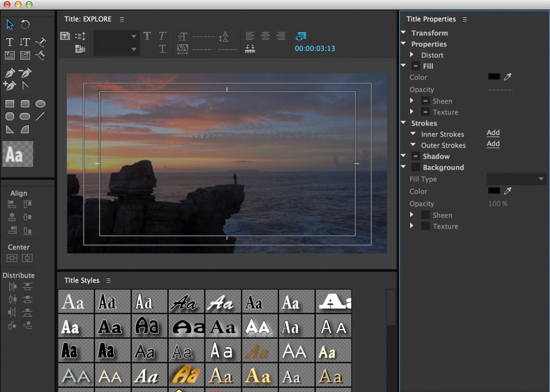Add an Inner Stroke

pyautogui.click(x=493, y=133)
